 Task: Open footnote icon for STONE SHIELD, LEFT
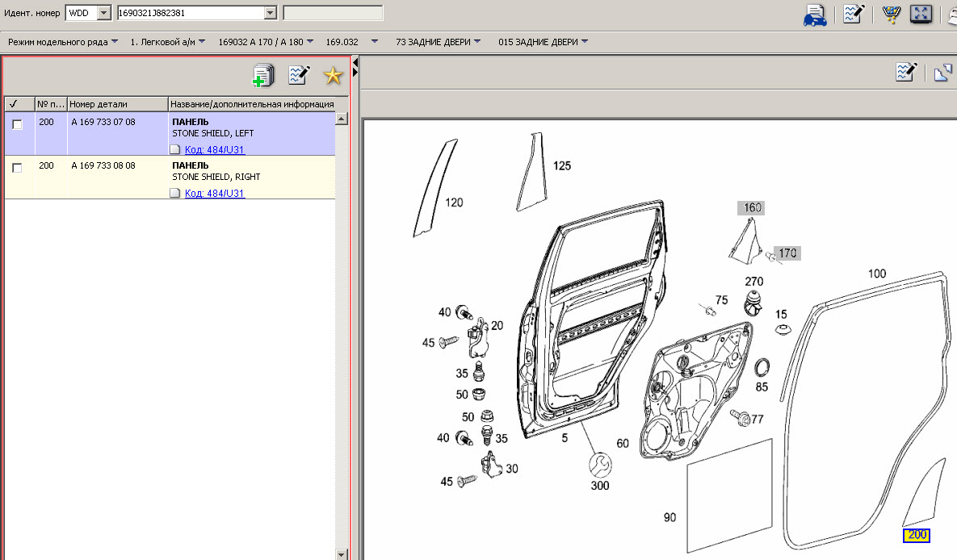pyautogui.click(x=175, y=149)
